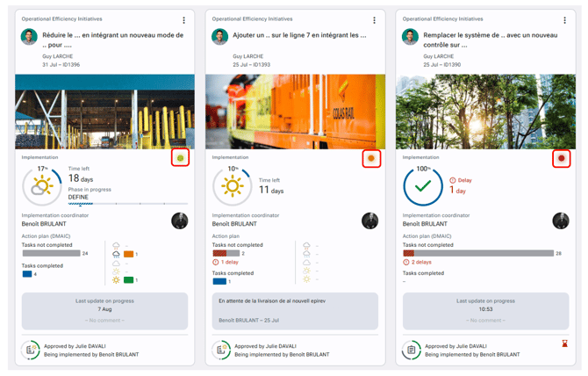Image resolution: width=588 pixels, height=376 pixels.
Task: Click 17% sun-cloud progress gauge
Action: pos(42,185)
